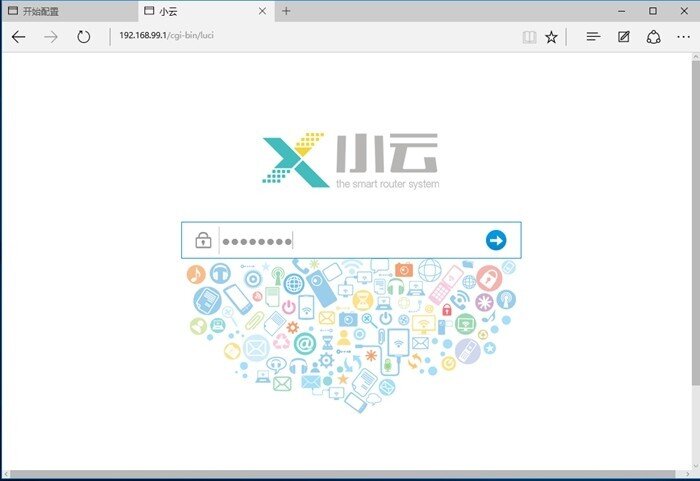Click the browser Forward arrow
The height and width of the screenshot is (481, 700).
[51, 37]
